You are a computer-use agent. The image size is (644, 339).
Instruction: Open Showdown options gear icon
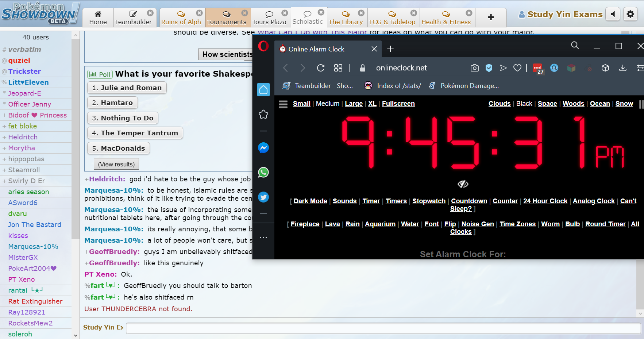(x=630, y=14)
